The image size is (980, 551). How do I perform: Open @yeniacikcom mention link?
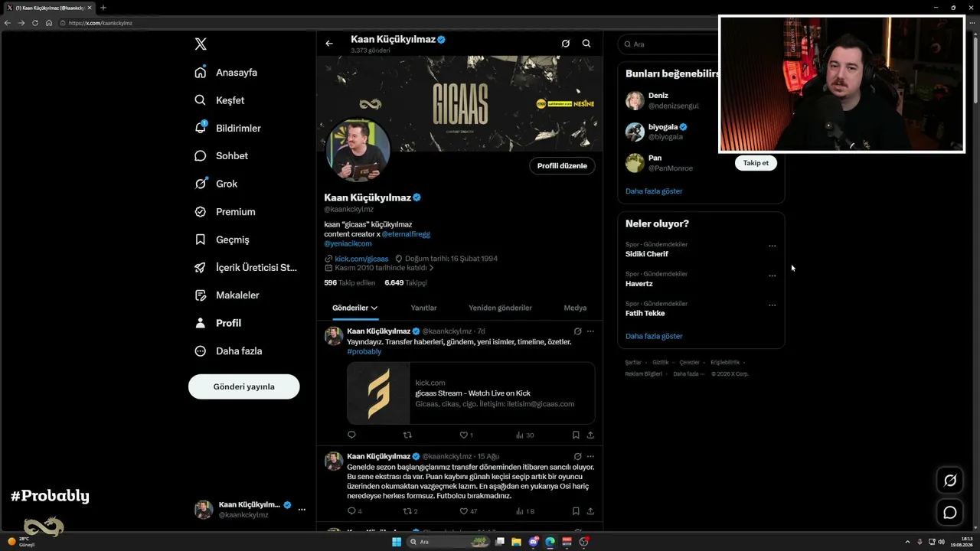pos(348,243)
